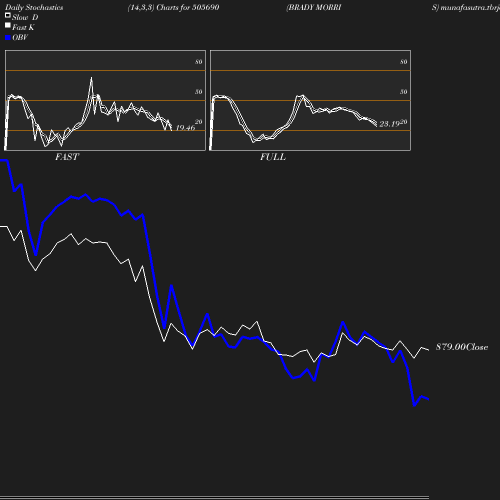This screenshot has width=500, height=500.
Task: Click the 'Slow D' legend label
Action: click(x=25, y=17)
